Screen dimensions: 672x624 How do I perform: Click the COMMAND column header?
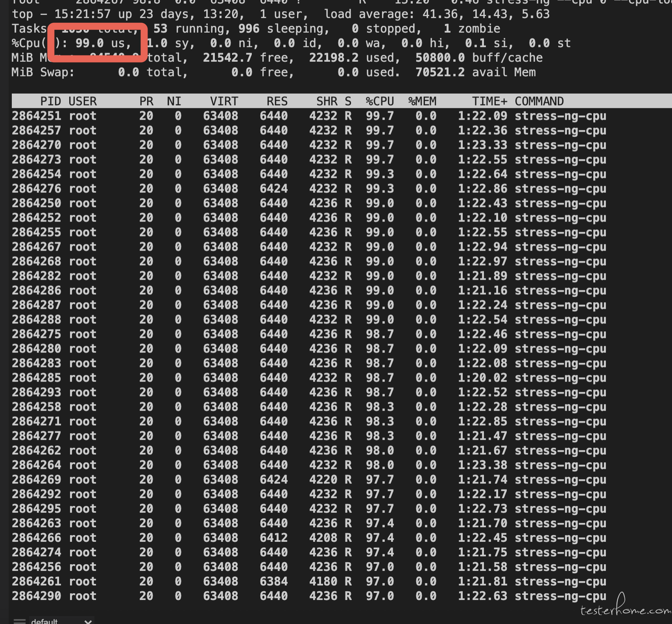coord(539,102)
